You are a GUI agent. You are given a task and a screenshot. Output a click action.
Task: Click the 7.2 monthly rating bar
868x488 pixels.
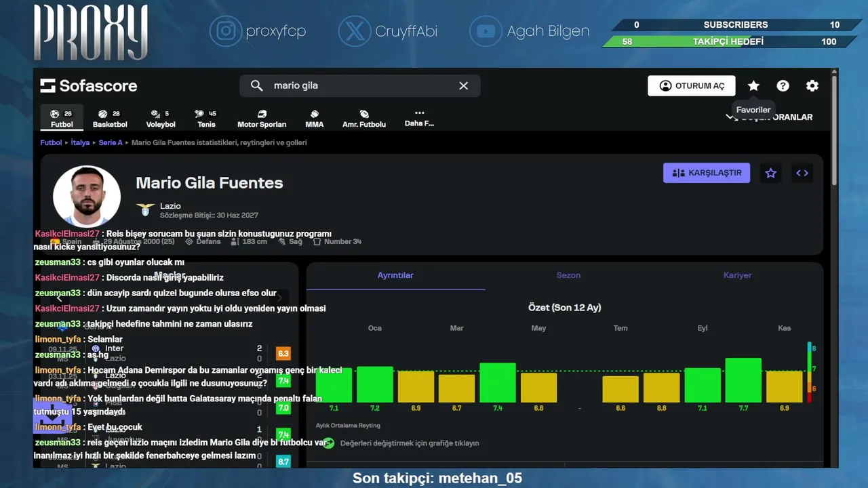point(375,384)
